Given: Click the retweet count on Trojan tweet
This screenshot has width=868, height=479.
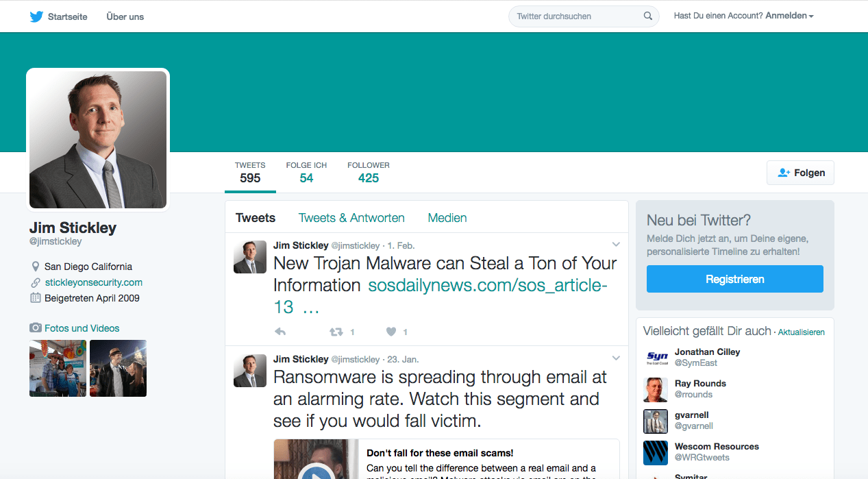Looking at the screenshot, I should tap(352, 332).
